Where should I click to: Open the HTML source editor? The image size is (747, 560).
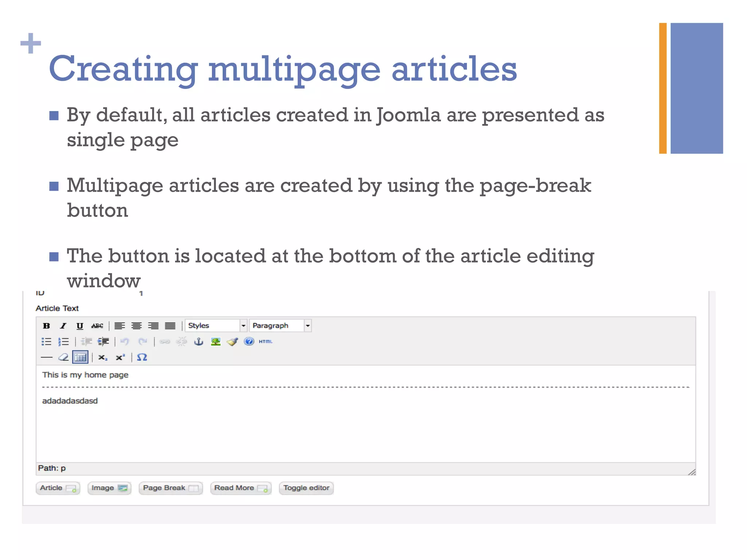click(266, 342)
